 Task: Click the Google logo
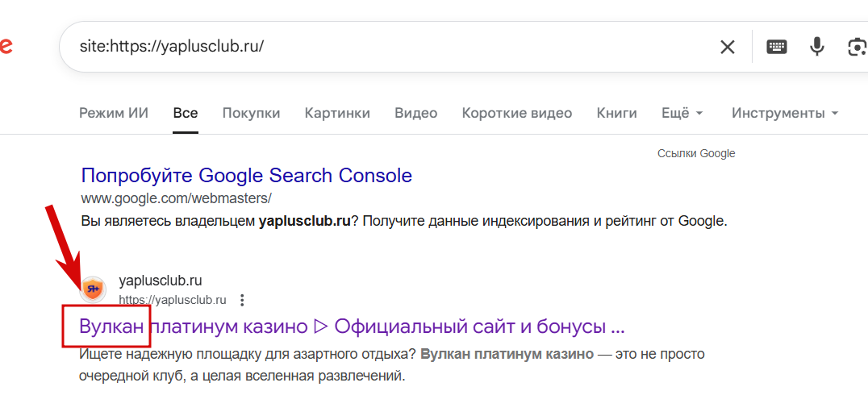[5, 47]
